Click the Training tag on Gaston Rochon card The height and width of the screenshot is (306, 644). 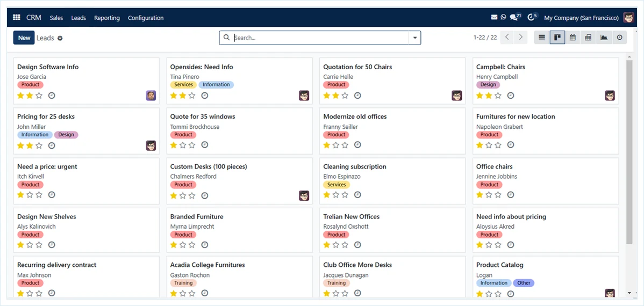point(184,283)
